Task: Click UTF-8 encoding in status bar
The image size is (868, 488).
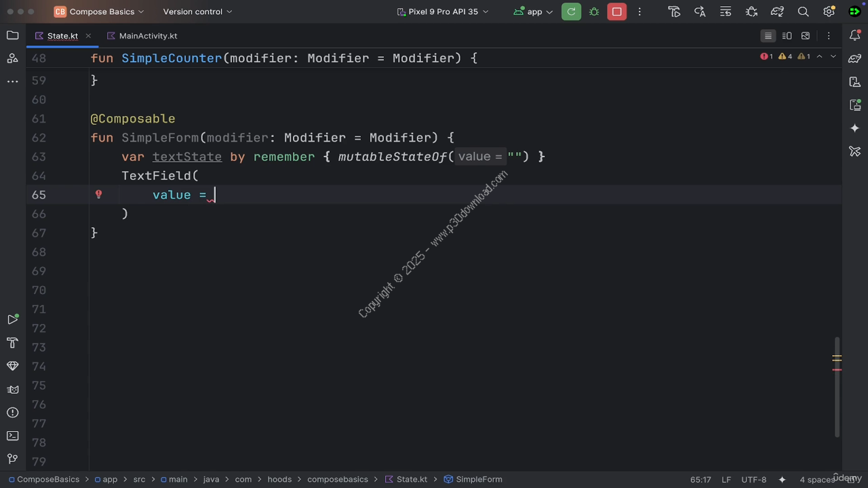Action: point(753,479)
